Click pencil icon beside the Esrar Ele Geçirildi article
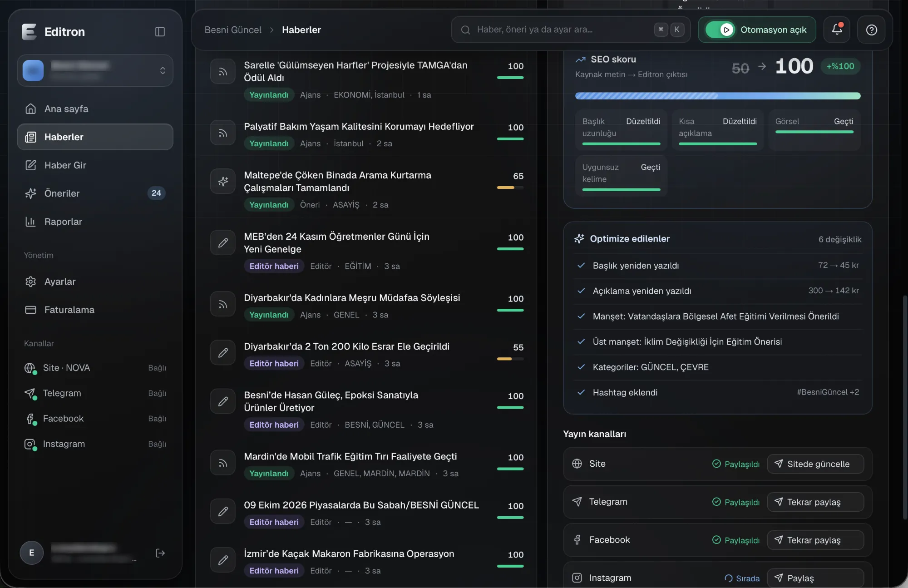 223,353
